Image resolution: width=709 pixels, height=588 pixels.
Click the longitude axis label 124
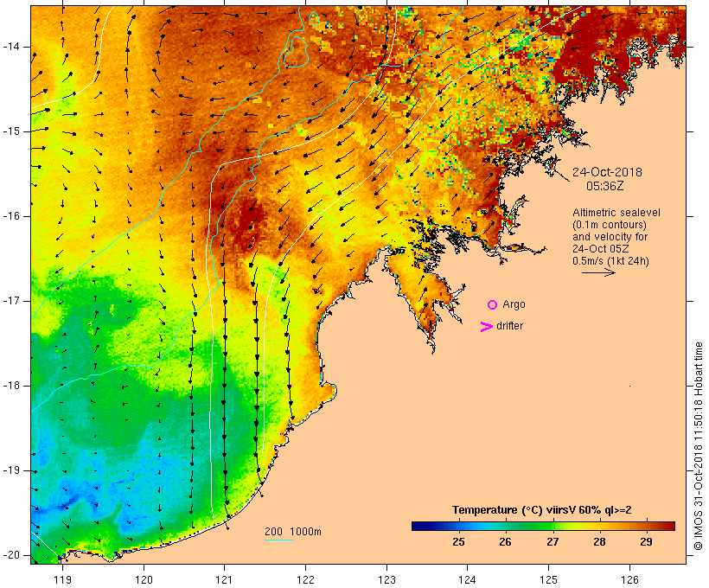(x=468, y=580)
